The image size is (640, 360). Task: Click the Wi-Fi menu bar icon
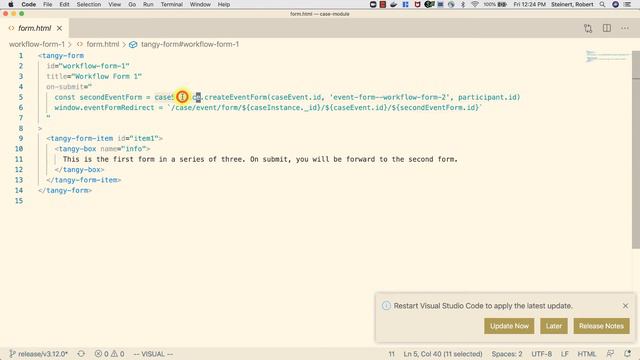(474, 4)
